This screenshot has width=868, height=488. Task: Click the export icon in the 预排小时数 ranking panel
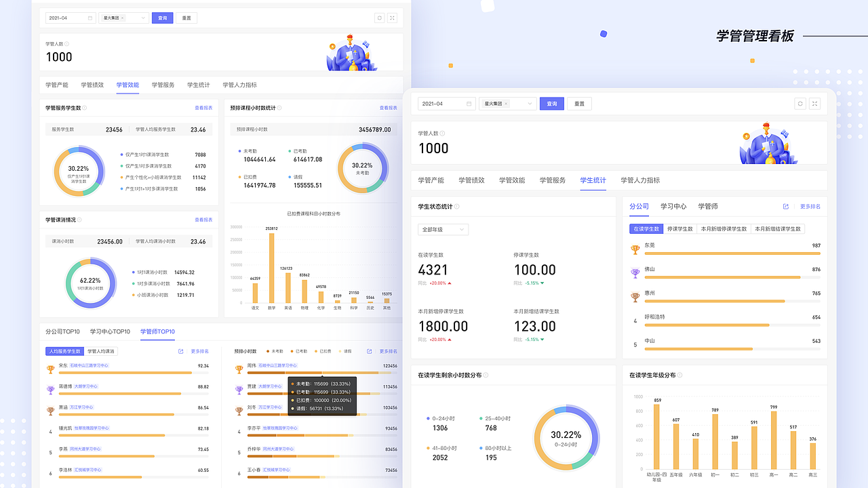(369, 351)
